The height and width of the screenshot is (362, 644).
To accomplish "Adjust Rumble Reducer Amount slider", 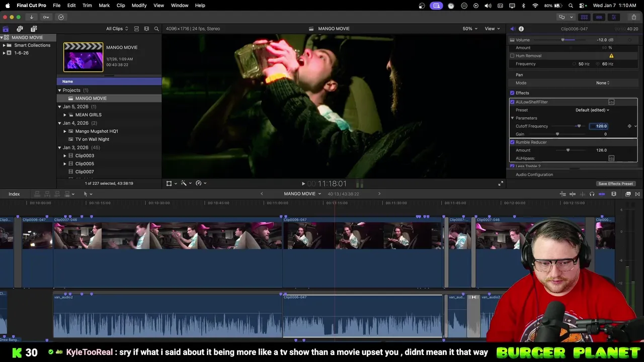I will pos(568,150).
